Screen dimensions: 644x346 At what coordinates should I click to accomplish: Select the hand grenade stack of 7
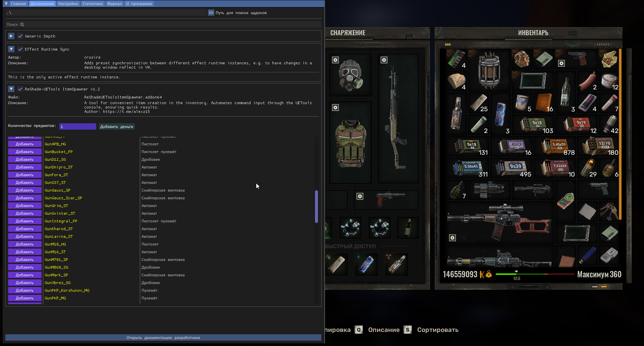point(457,190)
